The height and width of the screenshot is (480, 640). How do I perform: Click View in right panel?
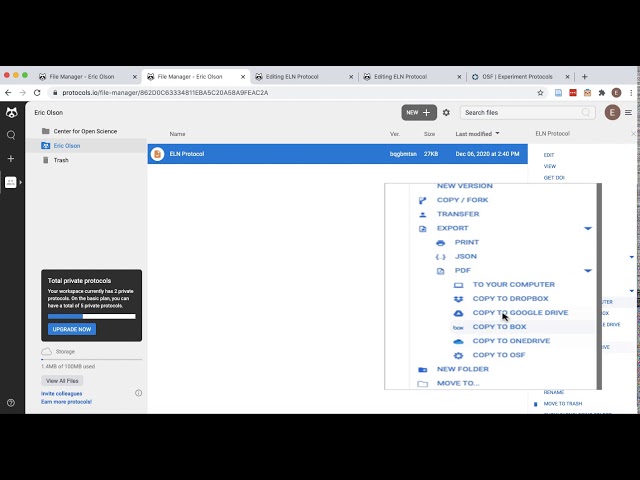point(550,166)
